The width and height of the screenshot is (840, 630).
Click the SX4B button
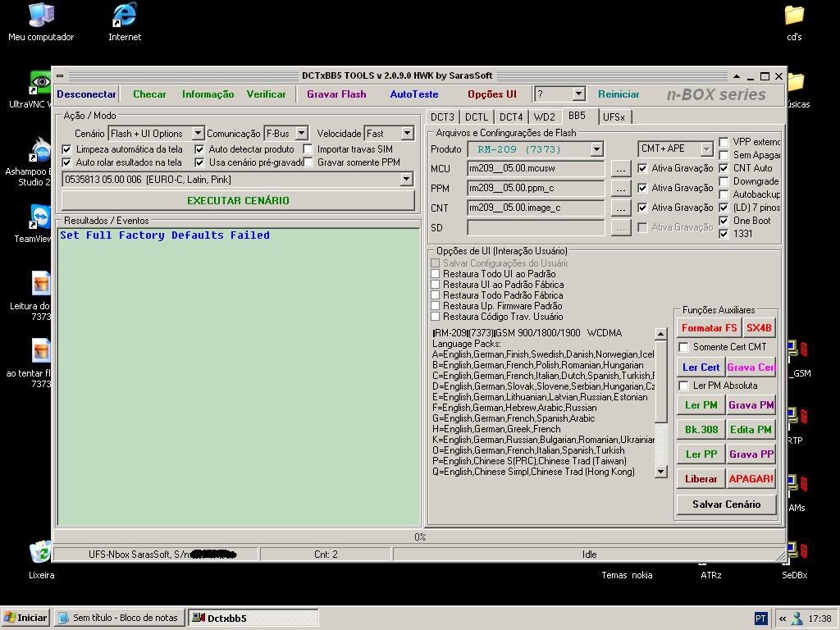759,328
